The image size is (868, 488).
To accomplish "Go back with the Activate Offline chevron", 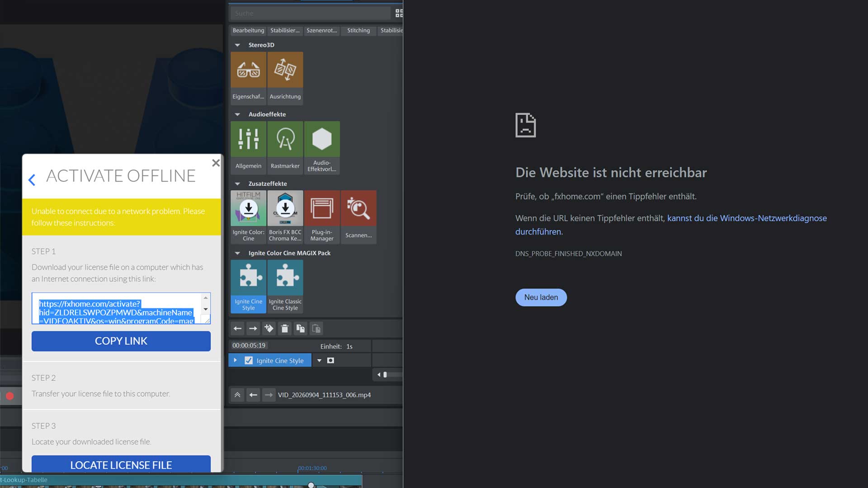I will (x=32, y=180).
